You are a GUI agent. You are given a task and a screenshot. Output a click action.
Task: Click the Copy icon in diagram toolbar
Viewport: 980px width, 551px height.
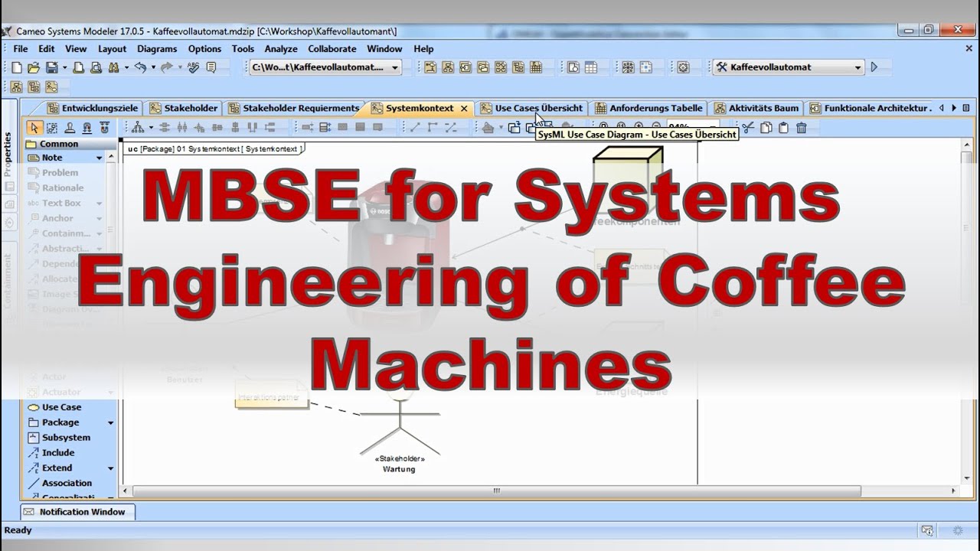point(766,128)
